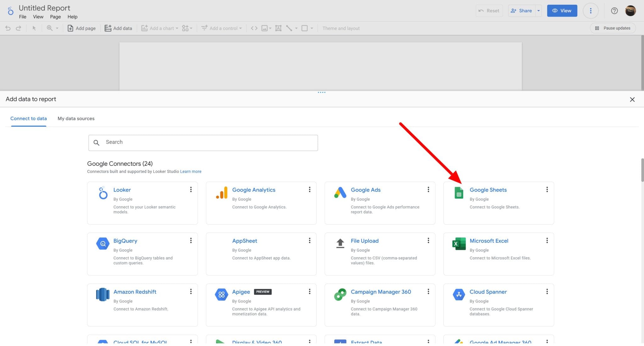This screenshot has height=346, width=644.
Task: Select the line drawing tool
Action: [289, 28]
